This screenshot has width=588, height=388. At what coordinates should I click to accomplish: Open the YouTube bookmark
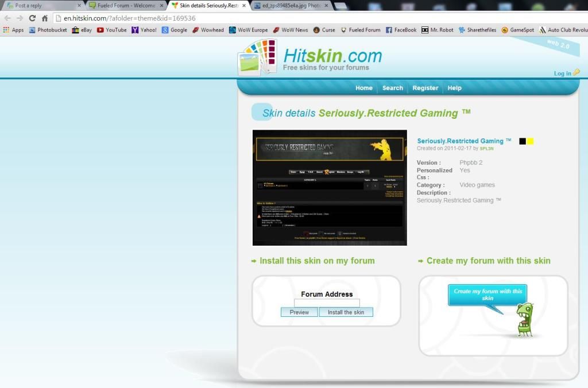[x=112, y=30]
